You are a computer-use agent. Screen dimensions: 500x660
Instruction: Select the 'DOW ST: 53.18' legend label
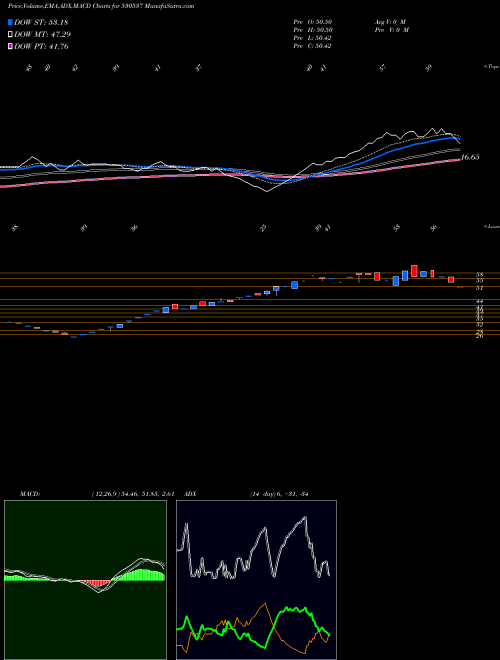pyautogui.click(x=41, y=22)
